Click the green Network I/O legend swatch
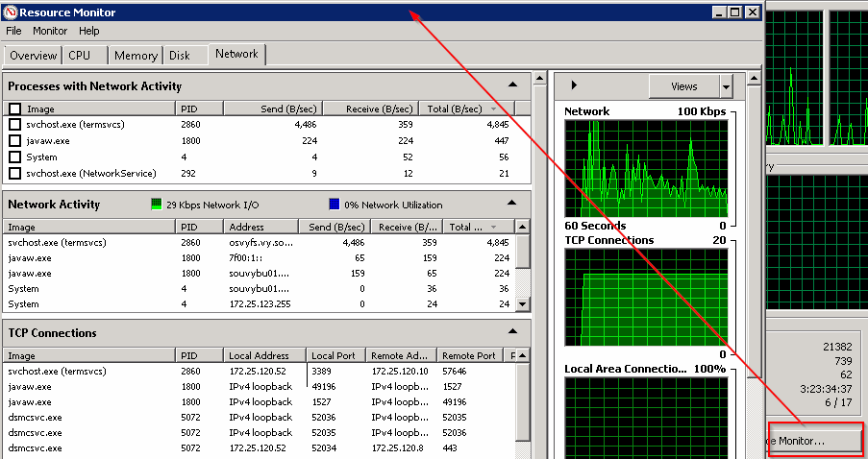868x459 pixels. click(x=157, y=205)
